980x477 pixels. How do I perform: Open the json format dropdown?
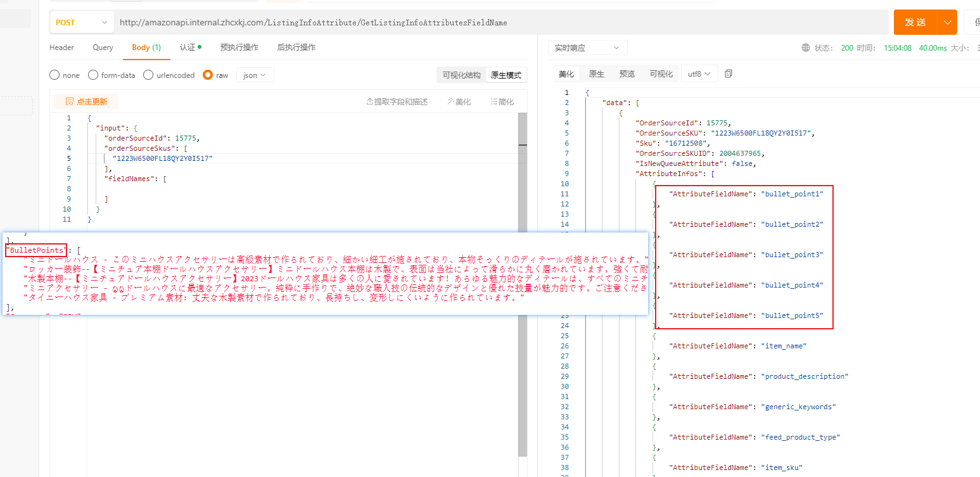(x=255, y=75)
